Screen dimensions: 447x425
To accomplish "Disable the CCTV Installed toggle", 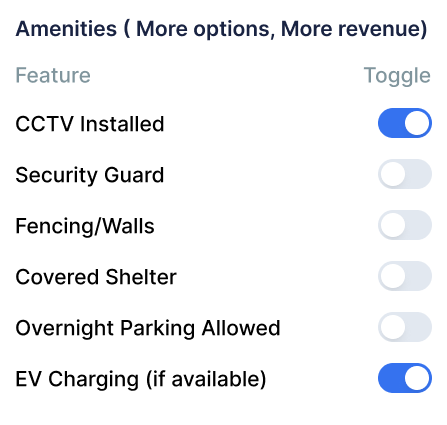I will click(x=405, y=123).
